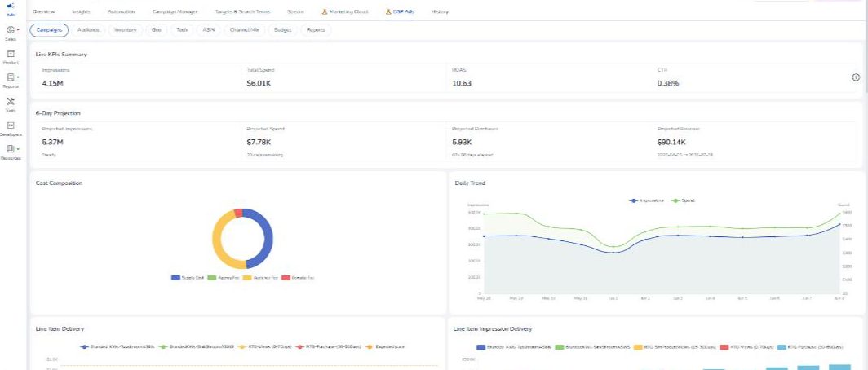Screen dimensions: 868x370
Task: Toggle Impressions series in Daily Trend legend
Action: point(647,200)
